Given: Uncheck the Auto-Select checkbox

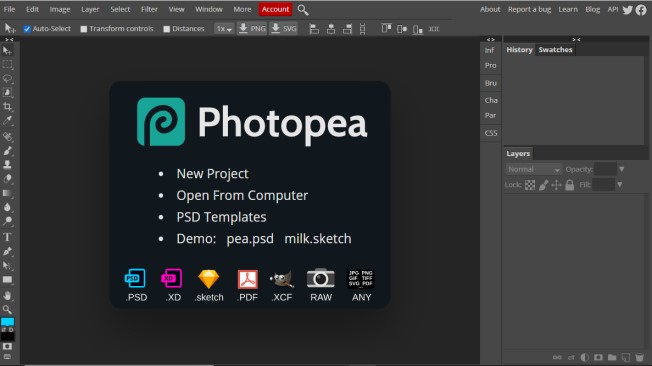Looking at the screenshot, I should click(27, 29).
